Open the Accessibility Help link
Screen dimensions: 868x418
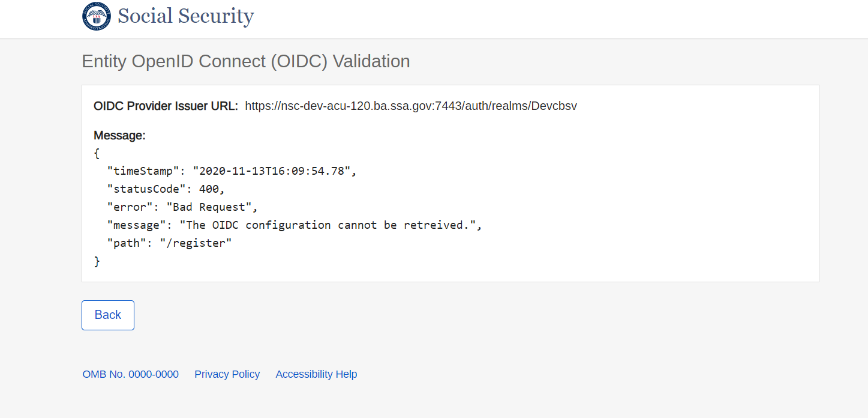tap(316, 374)
